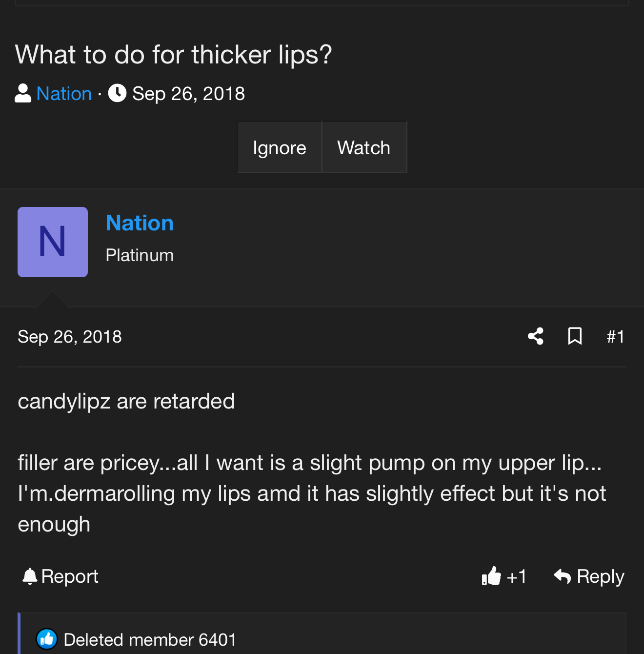Click the clock icon beside thread date
Viewport: 644px width, 654px height.
(117, 93)
